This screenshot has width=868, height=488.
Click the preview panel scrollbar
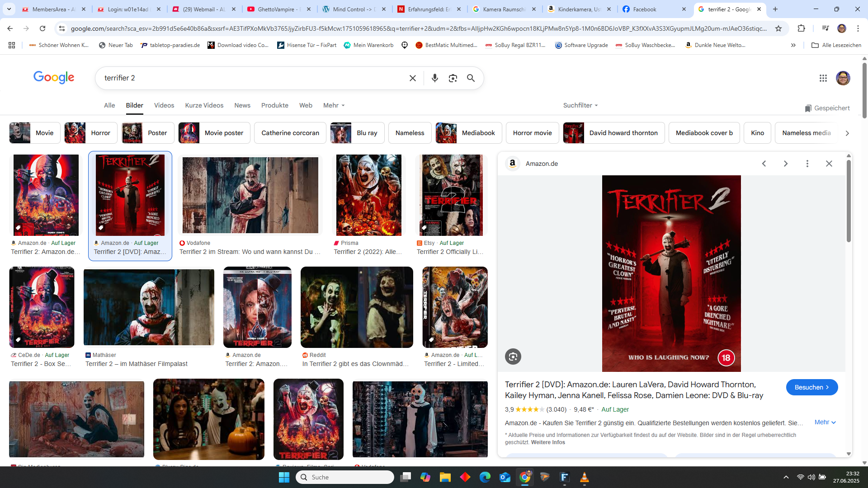point(849,201)
